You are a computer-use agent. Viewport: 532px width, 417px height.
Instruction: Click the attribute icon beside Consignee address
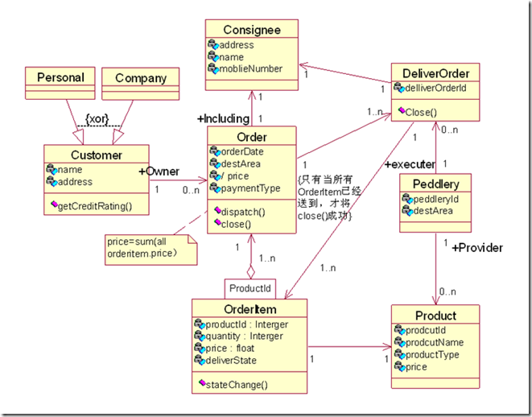pyautogui.click(x=213, y=44)
